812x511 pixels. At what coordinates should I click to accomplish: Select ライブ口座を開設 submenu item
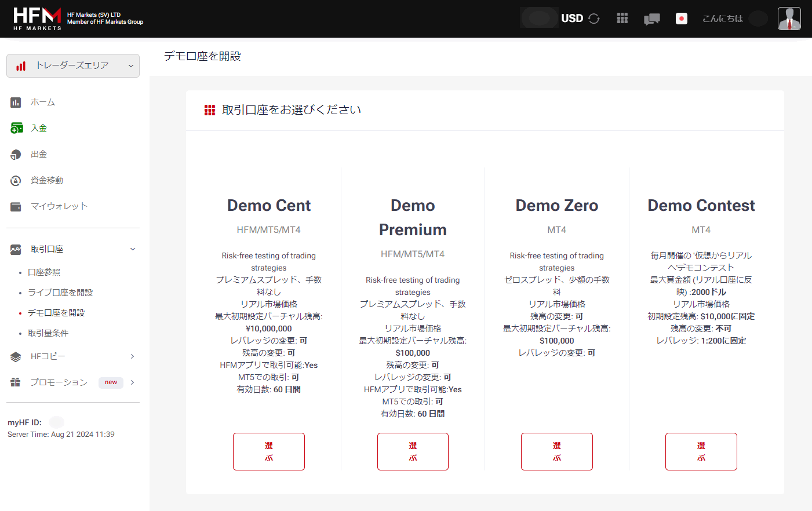(60, 293)
